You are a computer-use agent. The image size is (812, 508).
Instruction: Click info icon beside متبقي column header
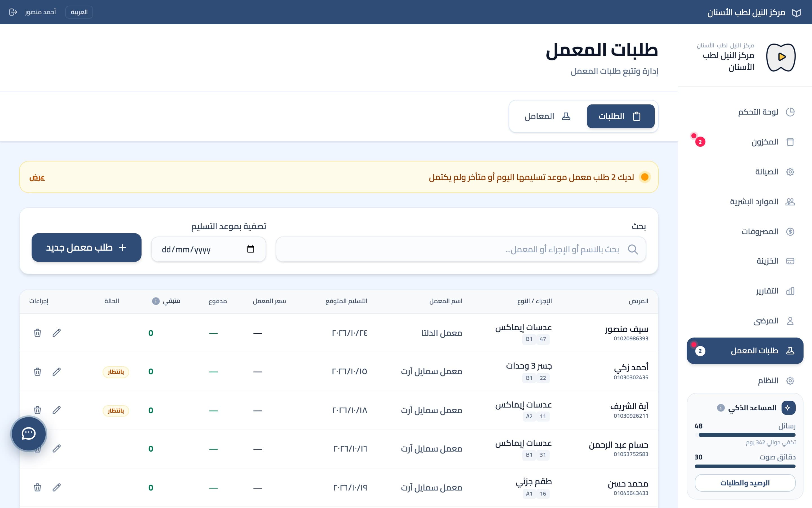click(156, 301)
